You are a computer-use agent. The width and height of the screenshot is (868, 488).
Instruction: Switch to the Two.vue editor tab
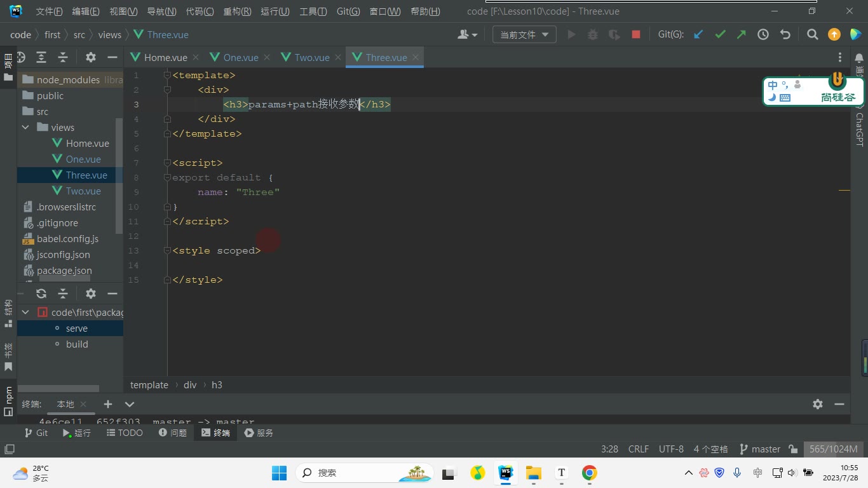pyautogui.click(x=311, y=57)
